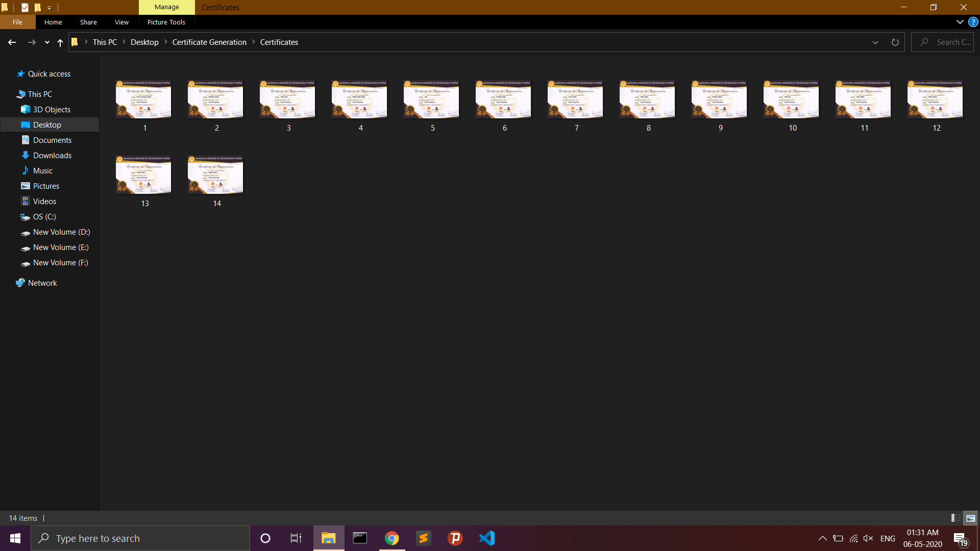Expand the ribbon with the chevron
Image resolution: width=980 pixels, height=551 pixels.
pyautogui.click(x=960, y=22)
